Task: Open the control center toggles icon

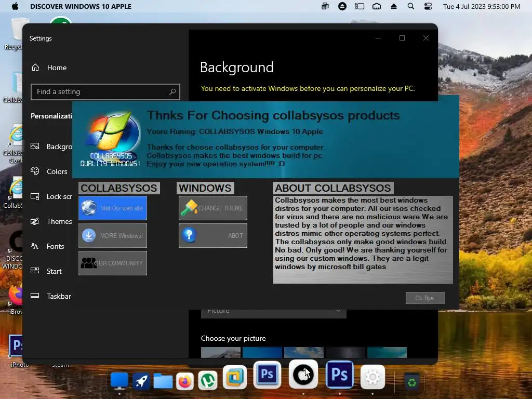Action: point(428,6)
